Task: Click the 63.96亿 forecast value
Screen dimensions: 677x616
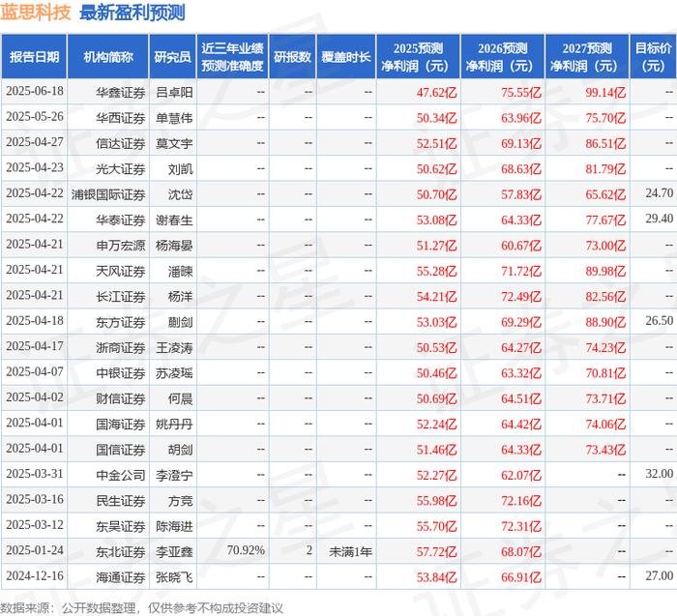Action: point(521,118)
